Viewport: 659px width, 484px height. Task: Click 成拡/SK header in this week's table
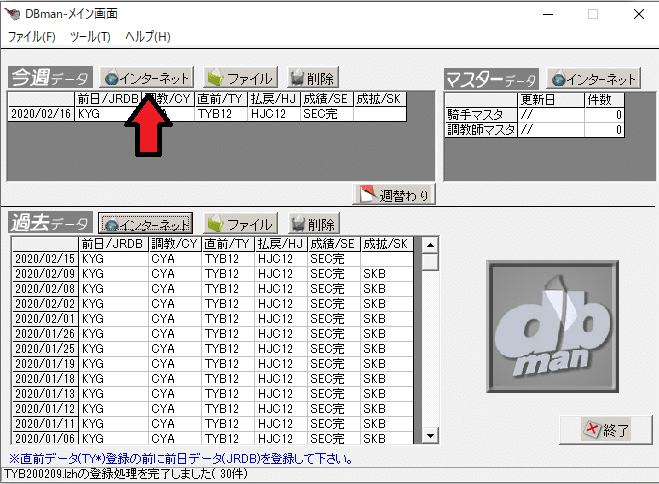point(380,99)
